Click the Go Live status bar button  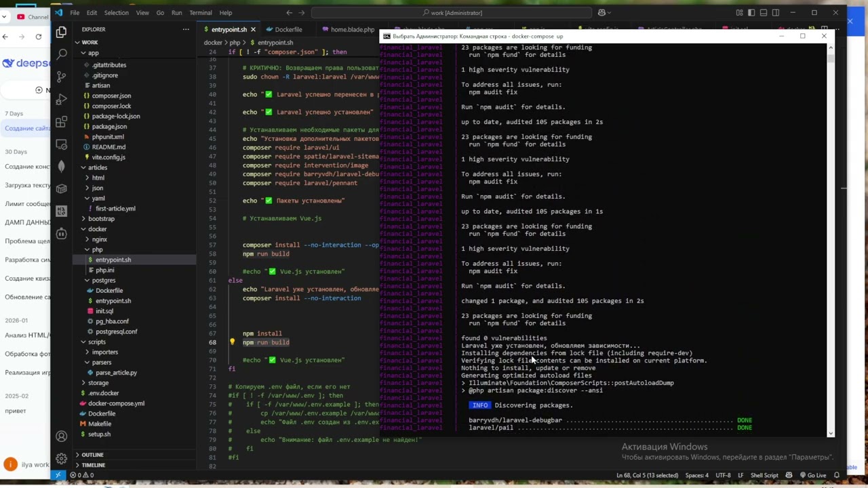813,475
